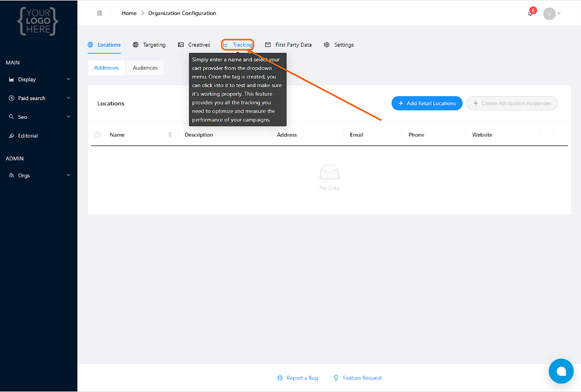Click the Phone column header
The width and height of the screenshot is (581, 392).
tap(416, 135)
